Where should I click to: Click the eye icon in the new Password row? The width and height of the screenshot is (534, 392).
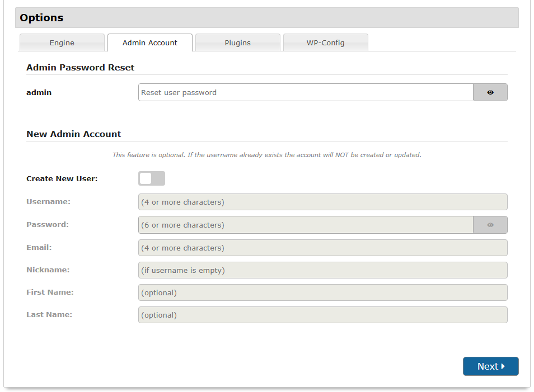click(490, 225)
